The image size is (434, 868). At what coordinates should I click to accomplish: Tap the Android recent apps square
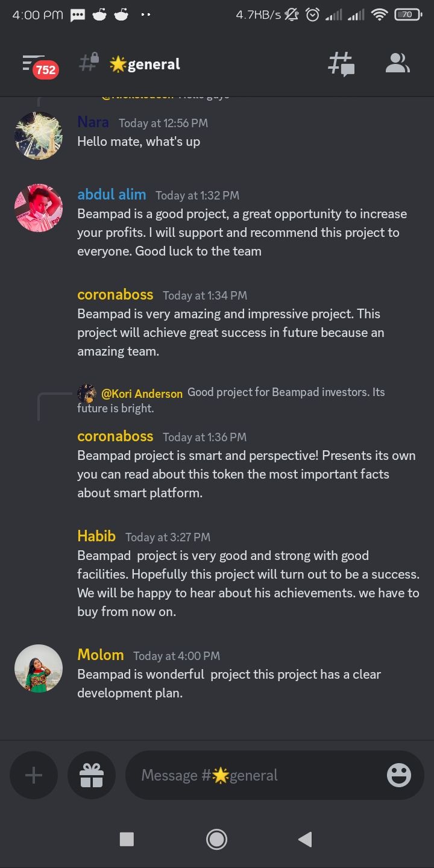[127, 839]
